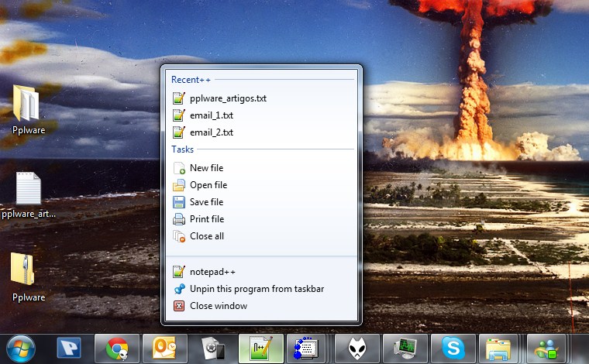Select the zipped Pplware folder on the desktop

coord(28,278)
